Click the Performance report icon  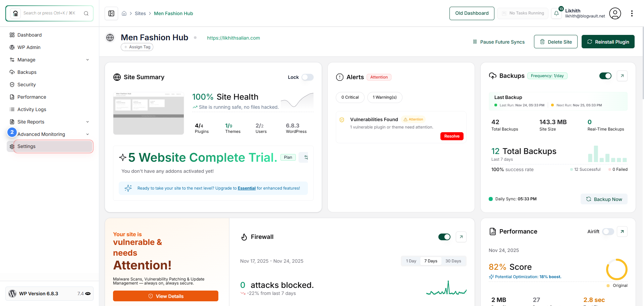coord(493,232)
